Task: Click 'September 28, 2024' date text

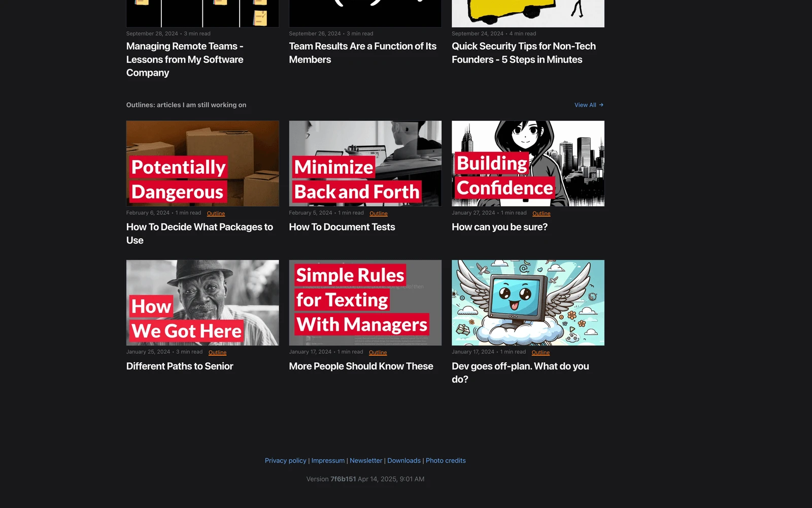Action: point(152,34)
